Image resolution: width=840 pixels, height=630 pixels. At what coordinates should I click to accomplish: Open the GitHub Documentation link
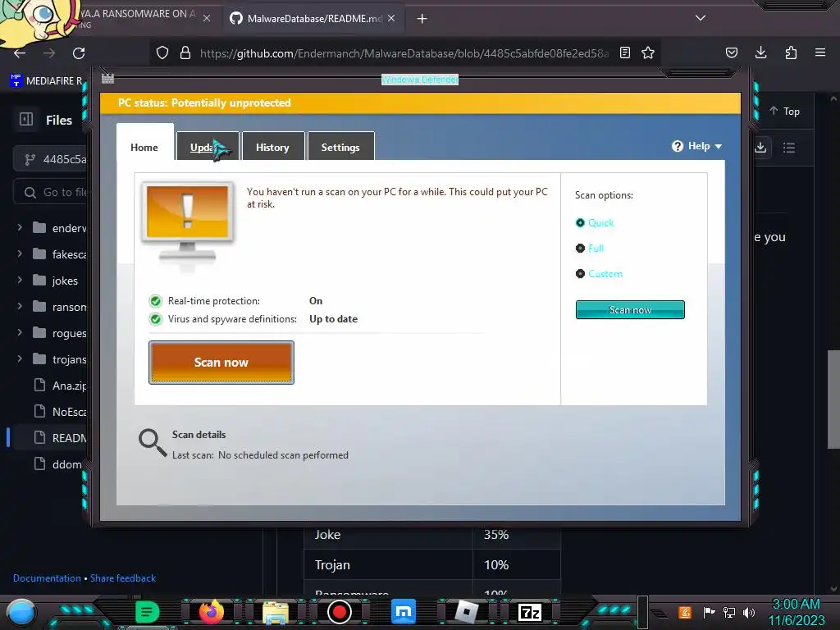coord(47,578)
